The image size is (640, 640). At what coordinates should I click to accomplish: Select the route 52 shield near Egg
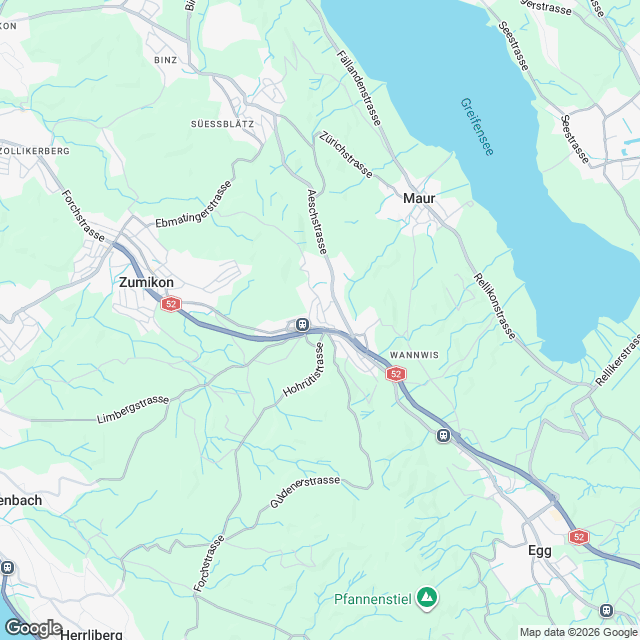click(x=579, y=537)
